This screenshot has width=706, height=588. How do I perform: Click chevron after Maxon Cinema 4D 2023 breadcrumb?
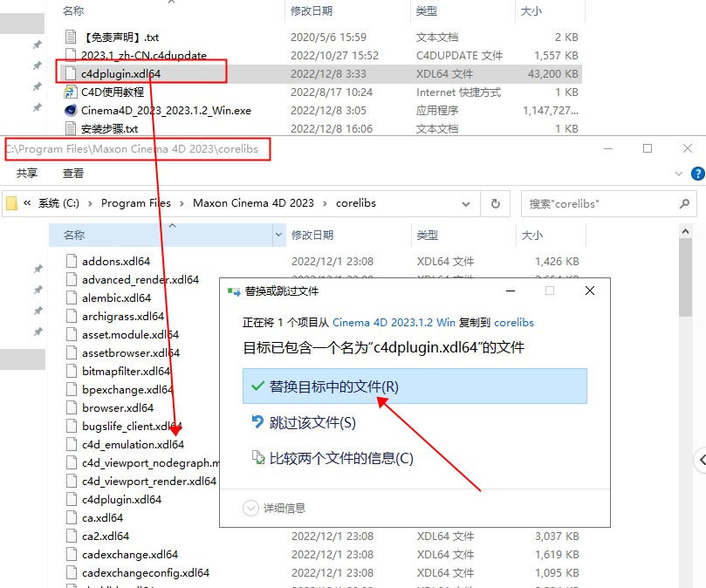pyautogui.click(x=326, y=203)
